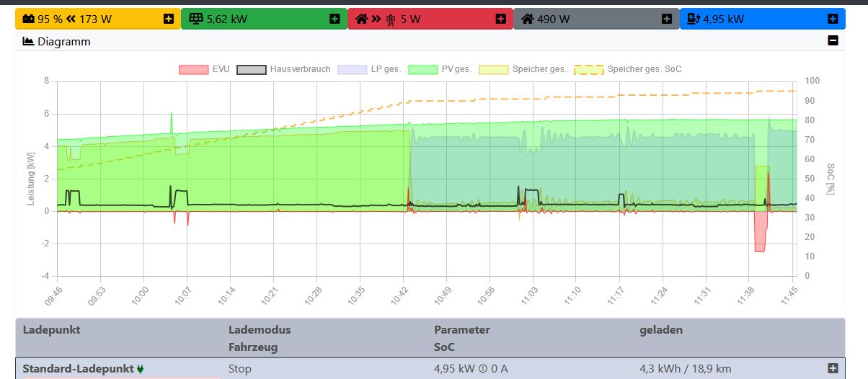Click the house icon in red grid tile

click(x=360, y=19)
